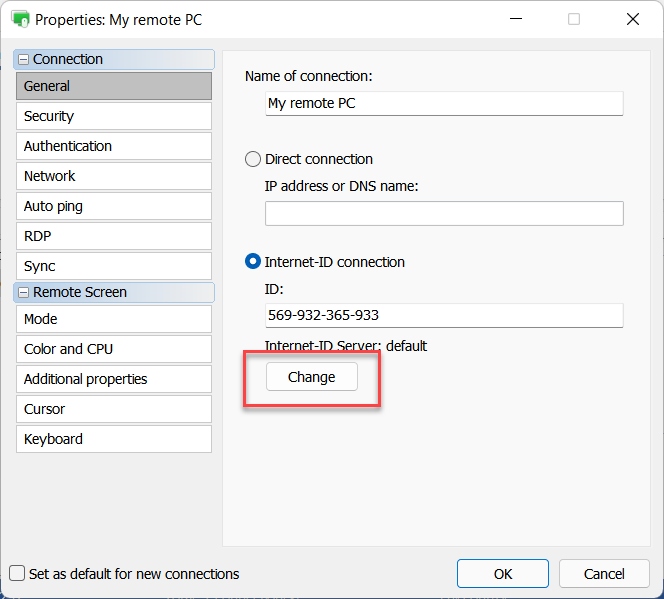664x599 pixels.
Task: Open the Security settings page
Action: click(x=113, y=116)
